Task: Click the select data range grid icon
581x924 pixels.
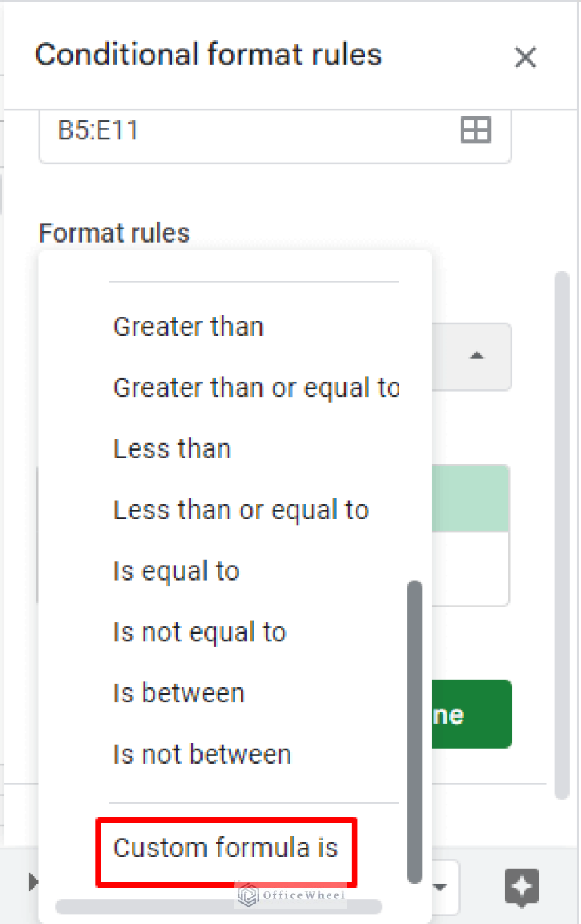Action: [475, 129]
